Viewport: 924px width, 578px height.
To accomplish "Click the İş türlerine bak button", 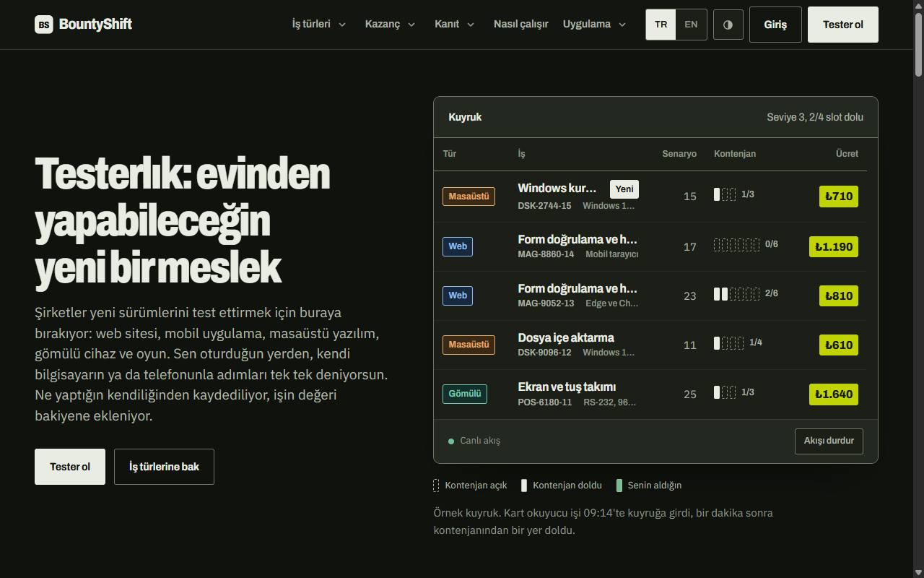I will click(164, 467).
